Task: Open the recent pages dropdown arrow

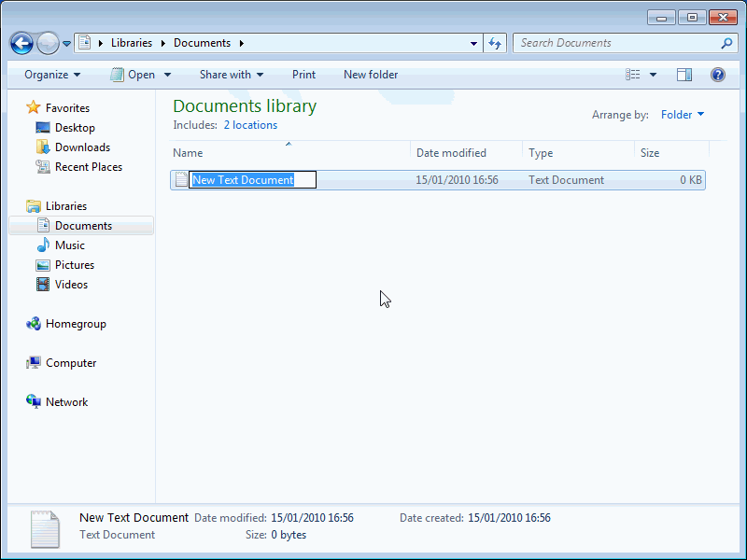Action: coord(66,44)
